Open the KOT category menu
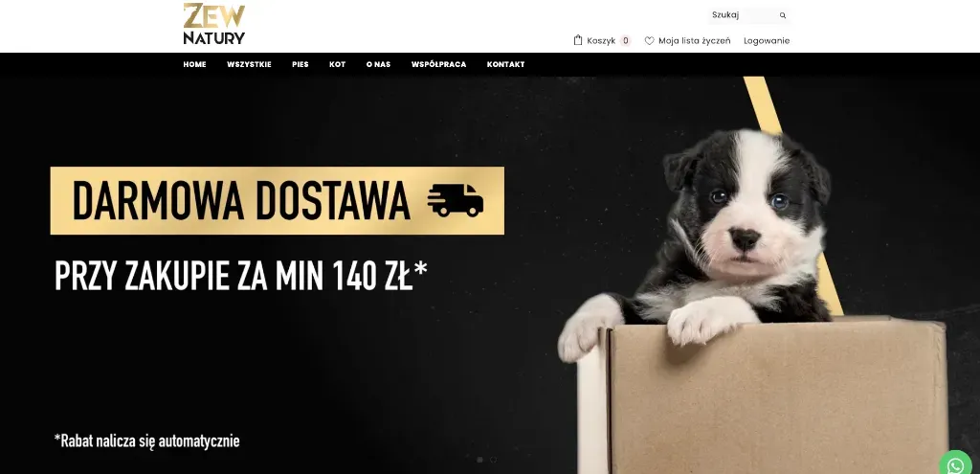The width and height of the screenshot is (980, 474). coord(338,64)
